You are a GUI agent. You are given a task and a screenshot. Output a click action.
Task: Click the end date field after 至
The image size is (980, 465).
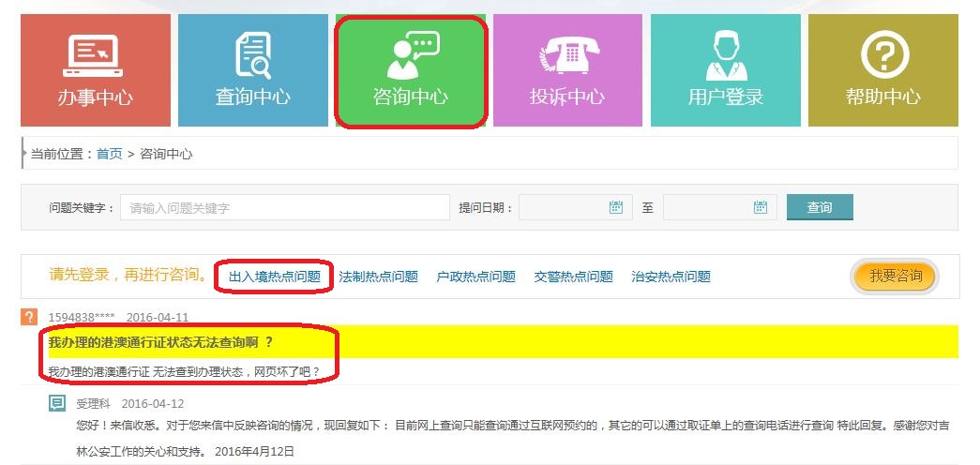coord(720,207)
